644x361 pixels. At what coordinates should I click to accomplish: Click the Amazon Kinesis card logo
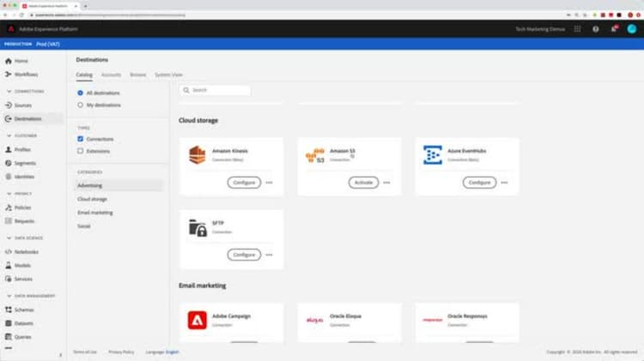coord(197,155)
